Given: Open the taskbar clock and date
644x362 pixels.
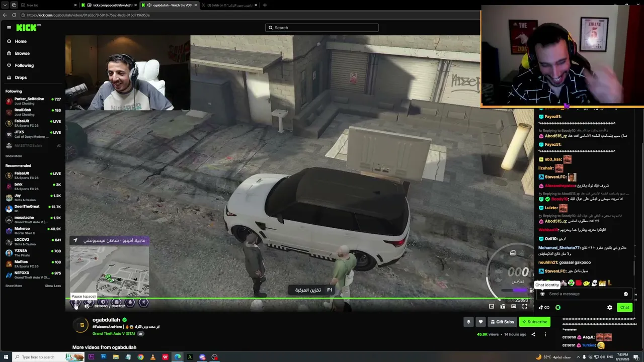Looking at the screenshot, I should (622, 357).
